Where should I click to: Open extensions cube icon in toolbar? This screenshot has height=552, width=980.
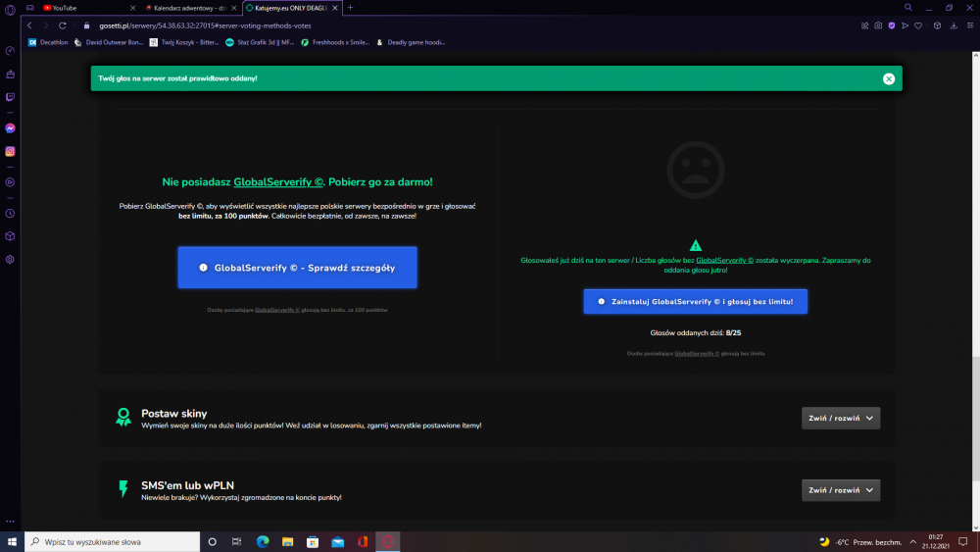coord(937,25)
